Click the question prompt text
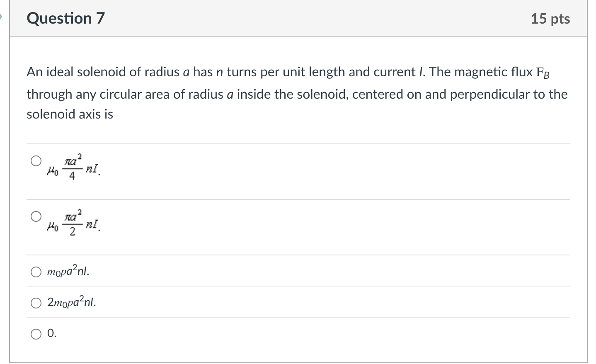 pyautogui.click(x=290, y=93)
